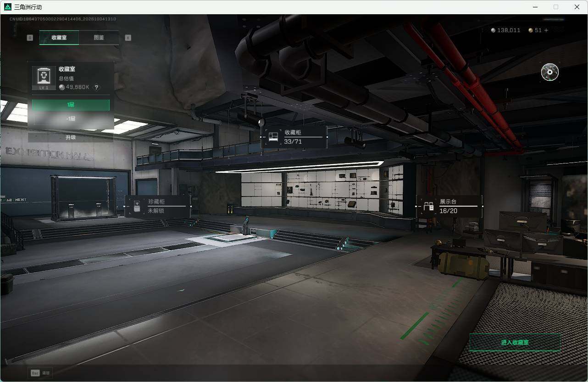Click the 进入收藏室 button
The width and height of the screenshot is (588, 382).
point(515,343)
